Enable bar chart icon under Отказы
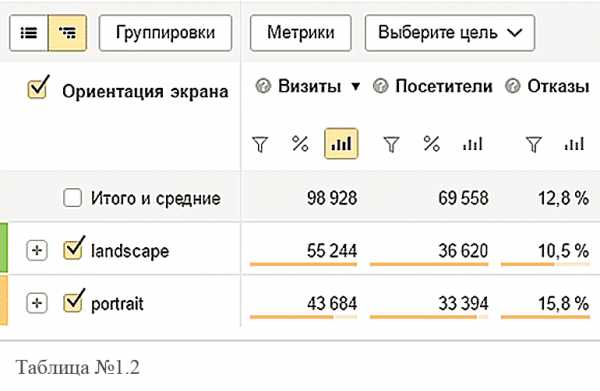 tap(574, 144)
